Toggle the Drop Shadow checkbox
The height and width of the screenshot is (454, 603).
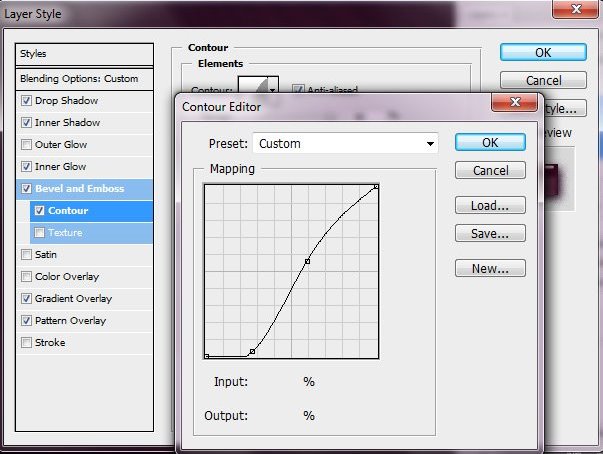pos(26,101)
